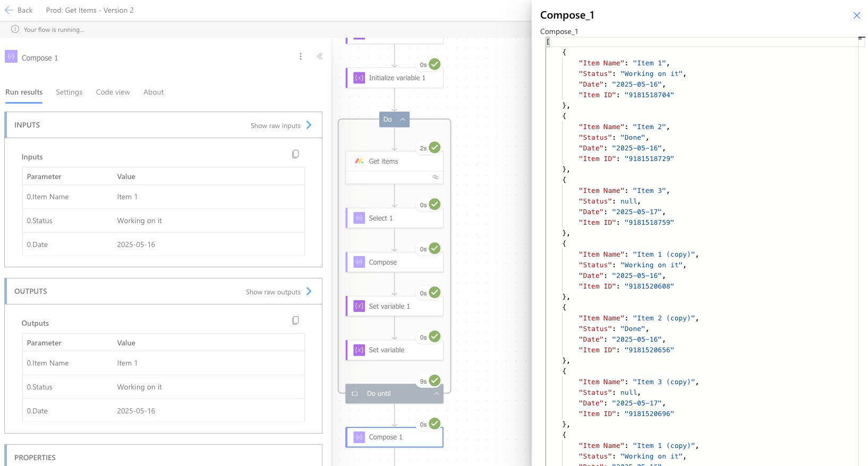868x466 pixels.
Task: Click the PROPERTIES section header
Action: pyautogui.click(x=164, y=456)
